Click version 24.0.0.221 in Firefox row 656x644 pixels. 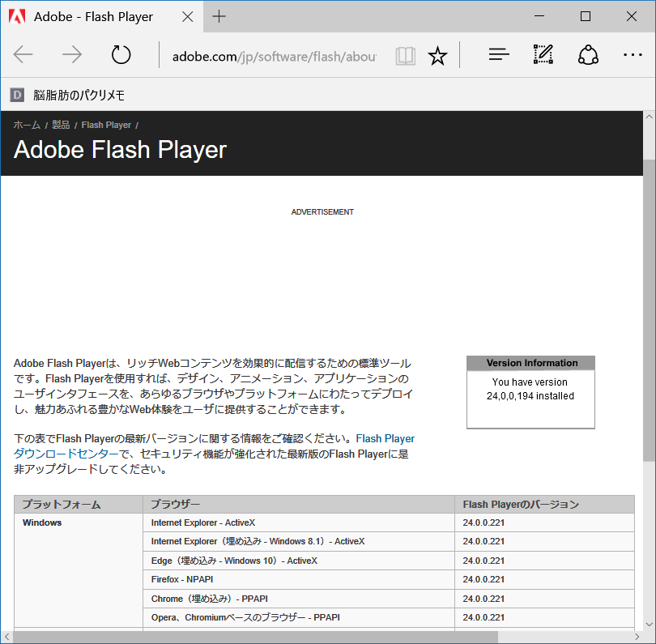point(483,579)
